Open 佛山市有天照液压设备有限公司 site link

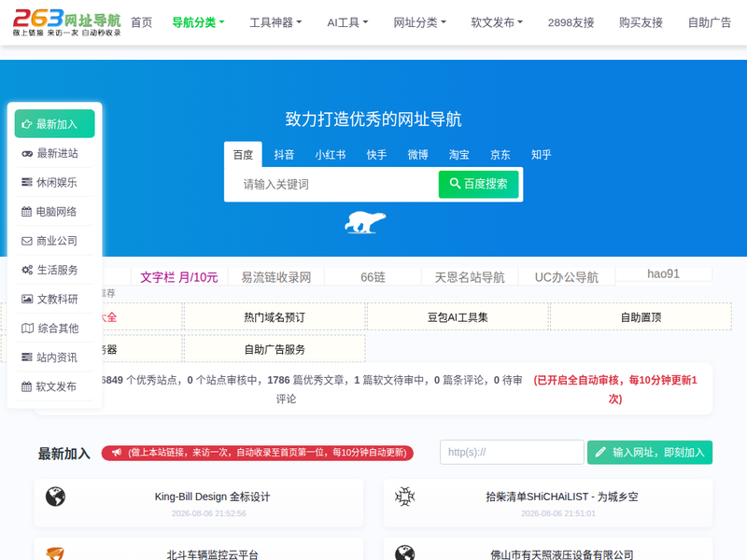pyautogui.click(x=562, y=554)
